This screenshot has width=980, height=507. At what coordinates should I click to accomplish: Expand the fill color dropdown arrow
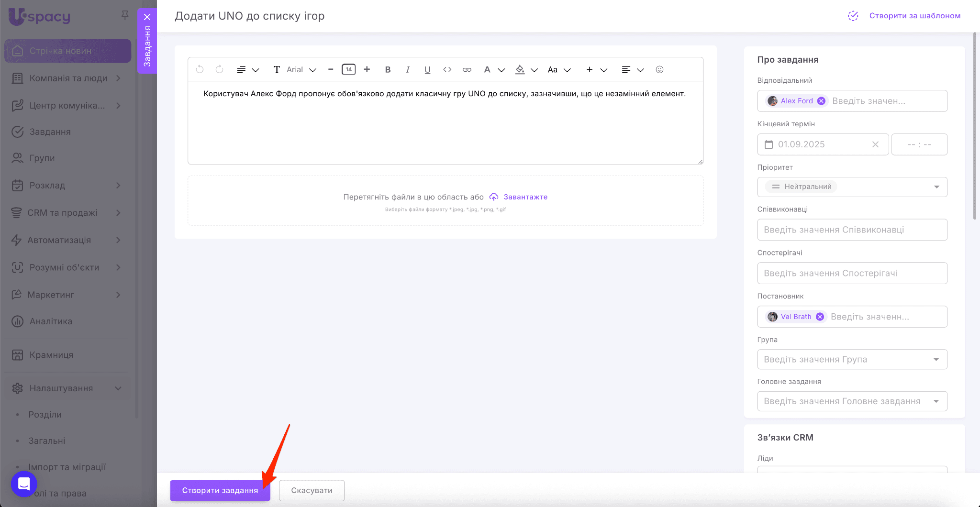tap(535, 70)
